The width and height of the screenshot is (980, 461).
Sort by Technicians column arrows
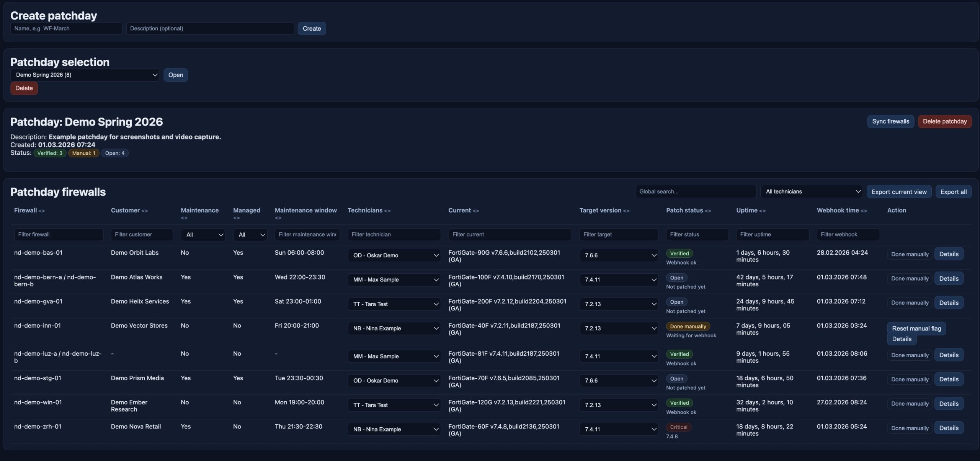click(x=387, y=211)
